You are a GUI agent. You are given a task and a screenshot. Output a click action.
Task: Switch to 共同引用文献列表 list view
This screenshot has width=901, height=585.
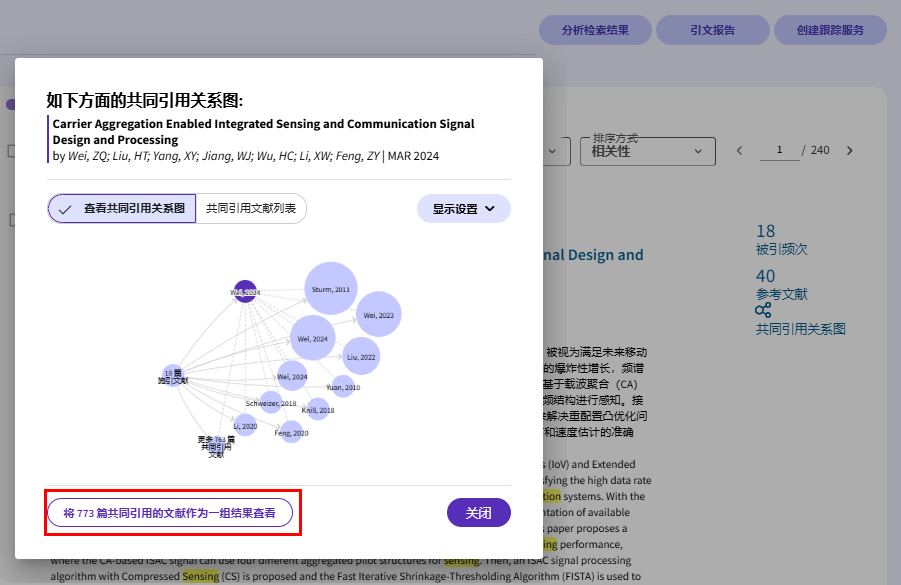pyautogui.click(x=251, y=209)
